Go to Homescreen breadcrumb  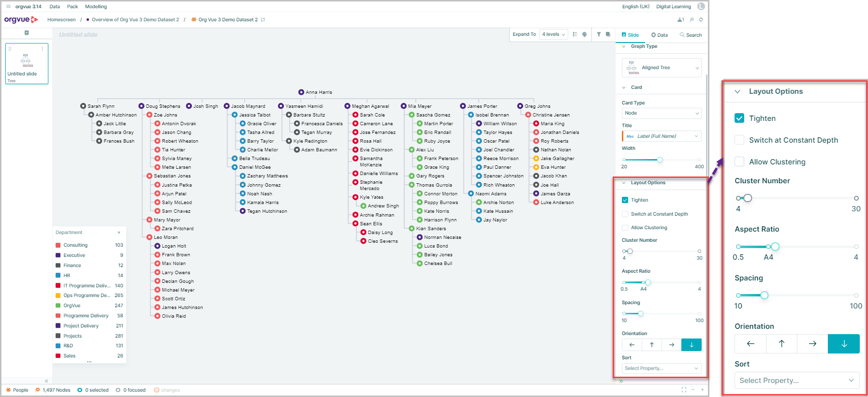tap(61, 20)
